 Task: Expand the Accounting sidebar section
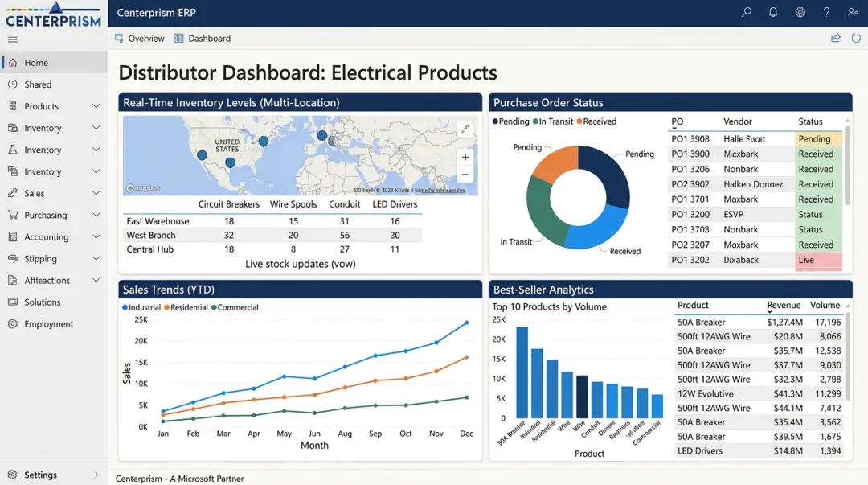coord(96,236)
